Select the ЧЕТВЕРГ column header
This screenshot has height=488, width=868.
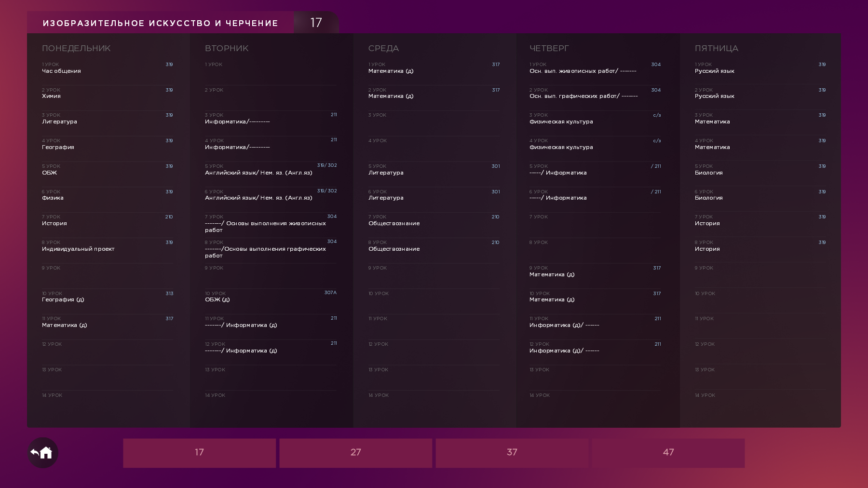click(x=549, y=48)
